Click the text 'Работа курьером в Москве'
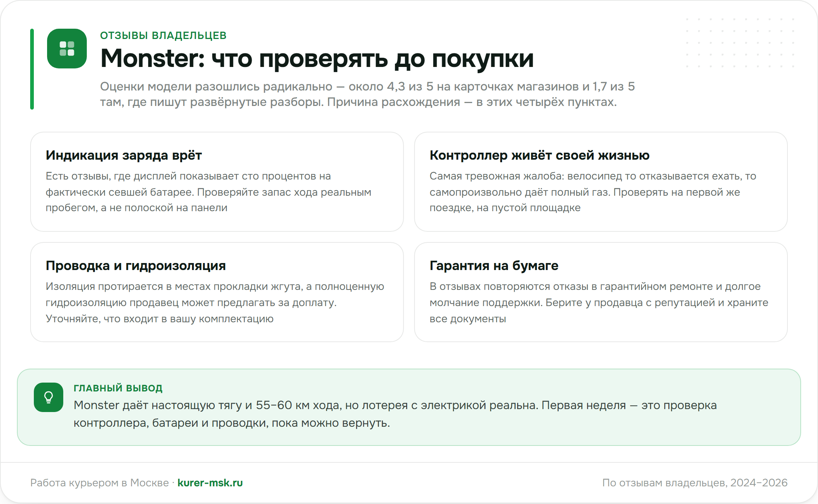Screen dimensions: 818x504 click(x=99, y=483)
